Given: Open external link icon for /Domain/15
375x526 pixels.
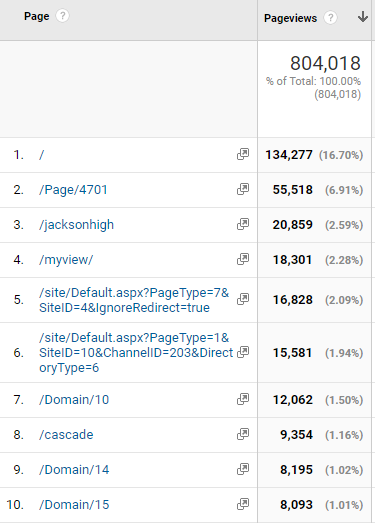Looking at the screenshot, I should [x=243, y=504].
